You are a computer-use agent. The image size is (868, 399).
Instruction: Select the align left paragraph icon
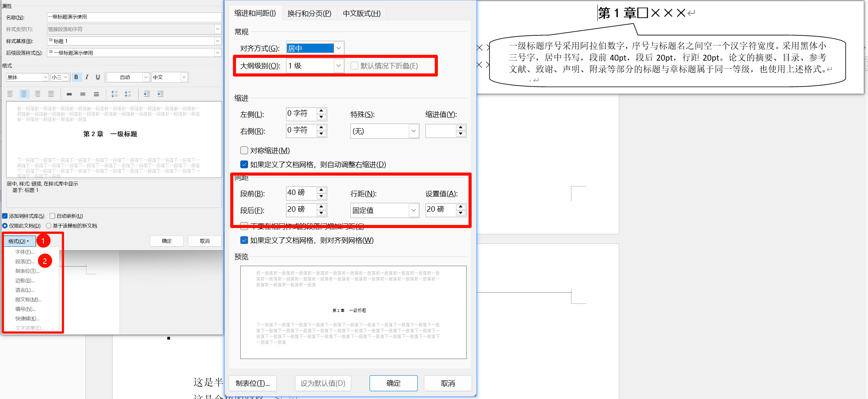(10, 94)
